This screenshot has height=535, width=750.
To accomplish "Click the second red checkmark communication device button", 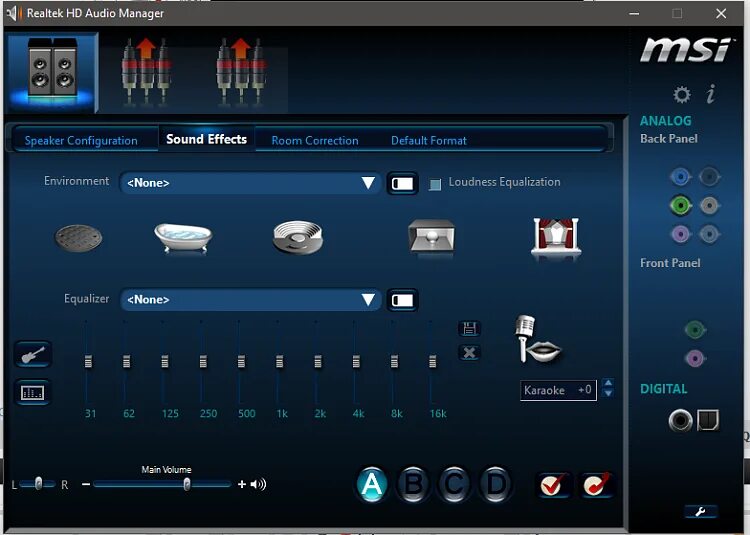I will tap(597, 485).
